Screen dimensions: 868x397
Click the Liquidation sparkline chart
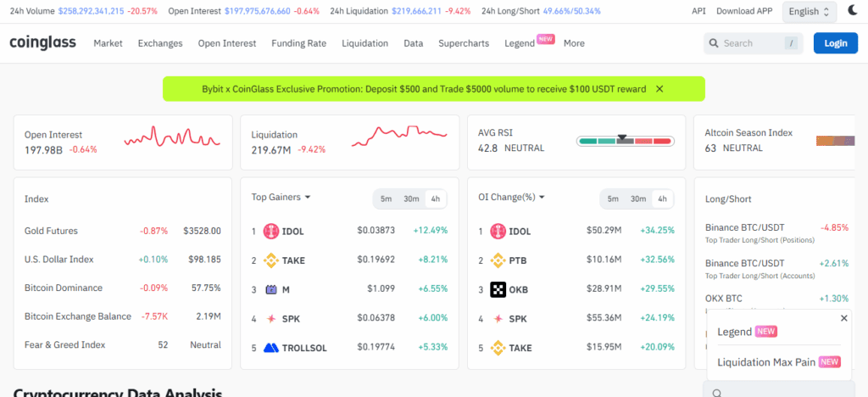(399, 136)
